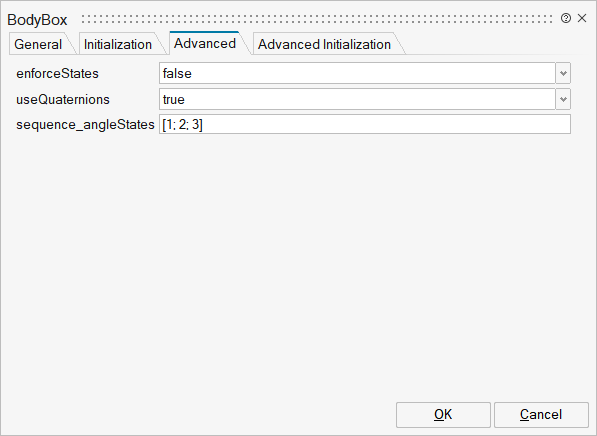Expand the useQuaternions dropdown arrow
Viewport: 597px width, 436px height.
(x=563, y=99)
